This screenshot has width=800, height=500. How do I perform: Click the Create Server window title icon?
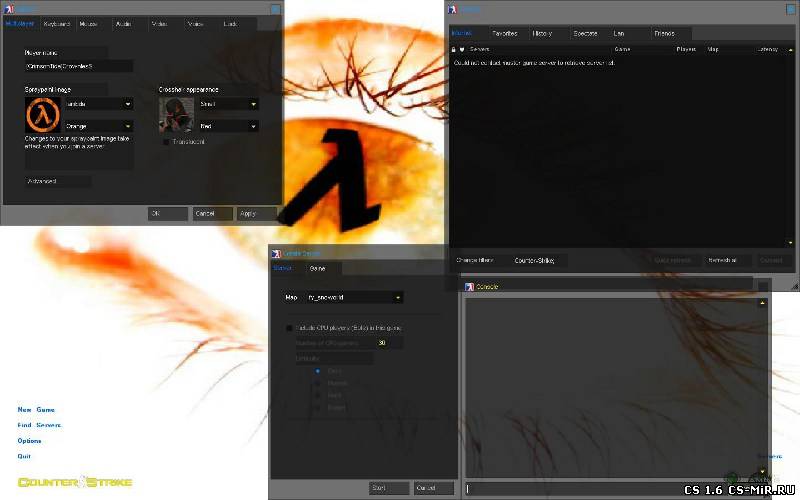tap(276, 254)
